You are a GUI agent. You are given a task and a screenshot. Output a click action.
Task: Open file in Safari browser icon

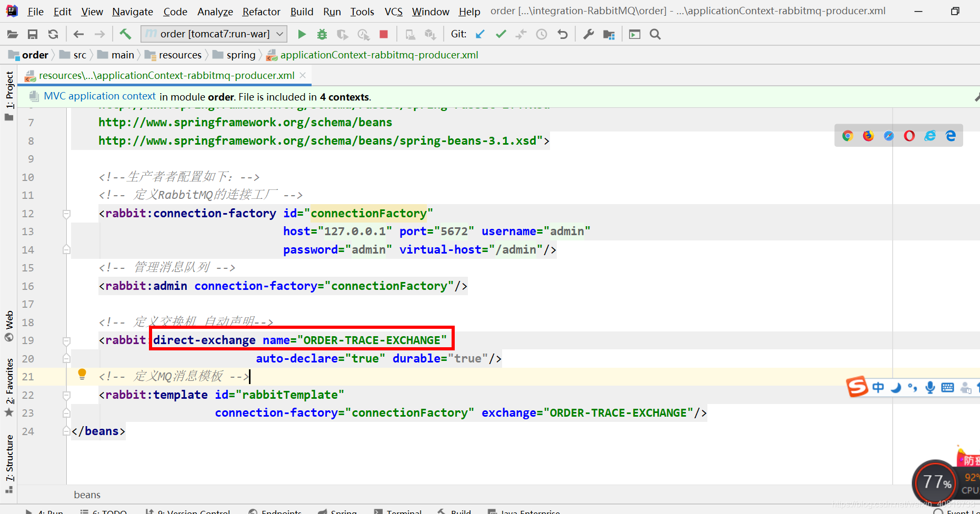pyautogui.click(x=888, y=136)
